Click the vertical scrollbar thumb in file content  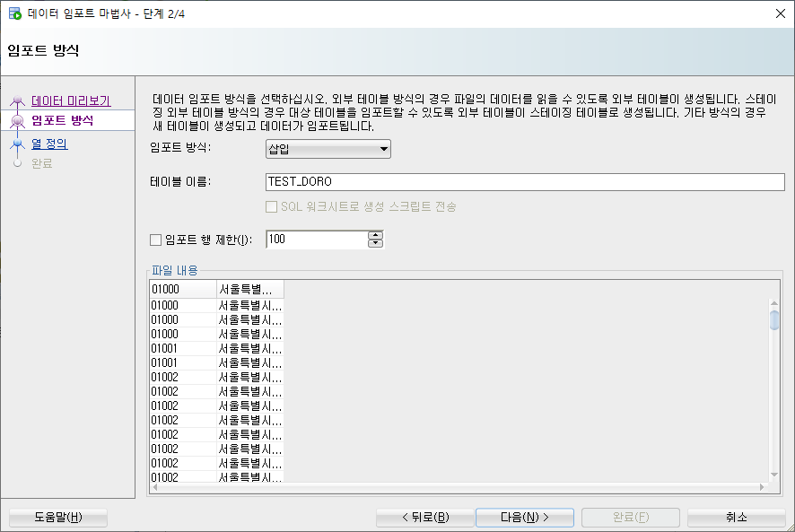coord(773,320)
